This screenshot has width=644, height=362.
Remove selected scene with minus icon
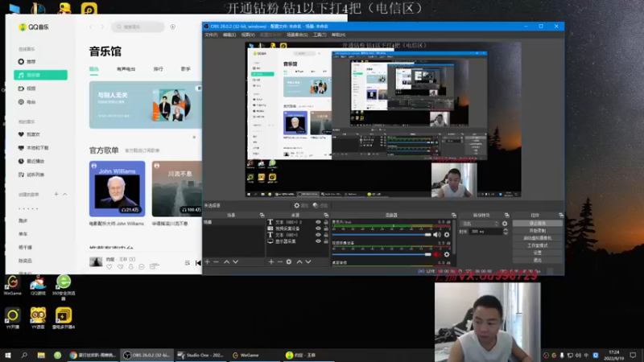[x=216, y=262]
